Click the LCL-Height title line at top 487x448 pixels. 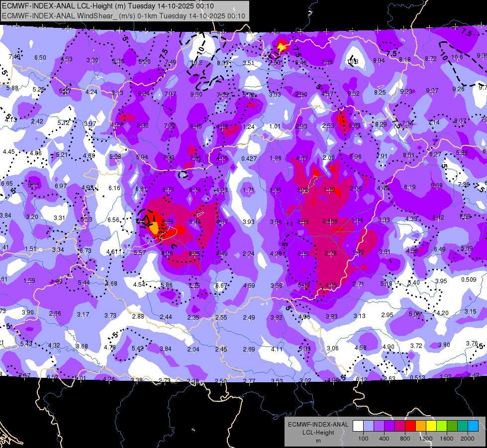(x=108, y=6)
